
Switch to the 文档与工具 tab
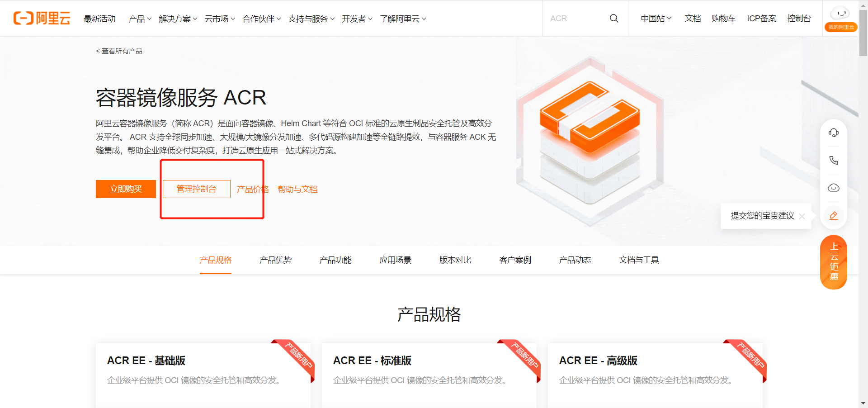coord(639,260)
